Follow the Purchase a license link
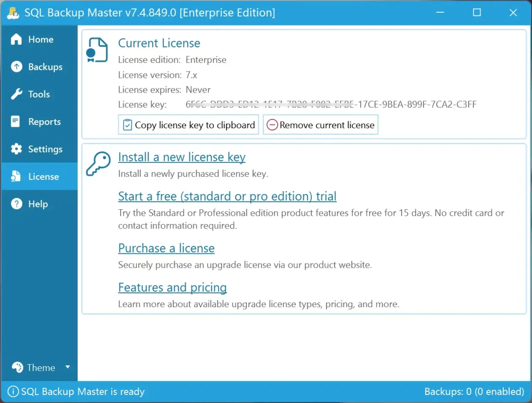Image resolution: width=532 pixels, height=403 pixels. click(x=166, y=248)
